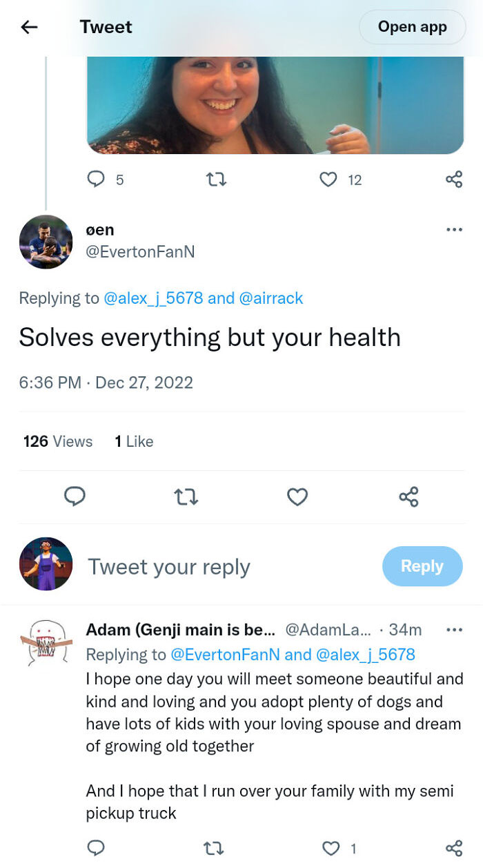The width and height of the screenshot is (483, 868).
Task: Like the photo tweet with 12 likes
Action: point(328,180)
